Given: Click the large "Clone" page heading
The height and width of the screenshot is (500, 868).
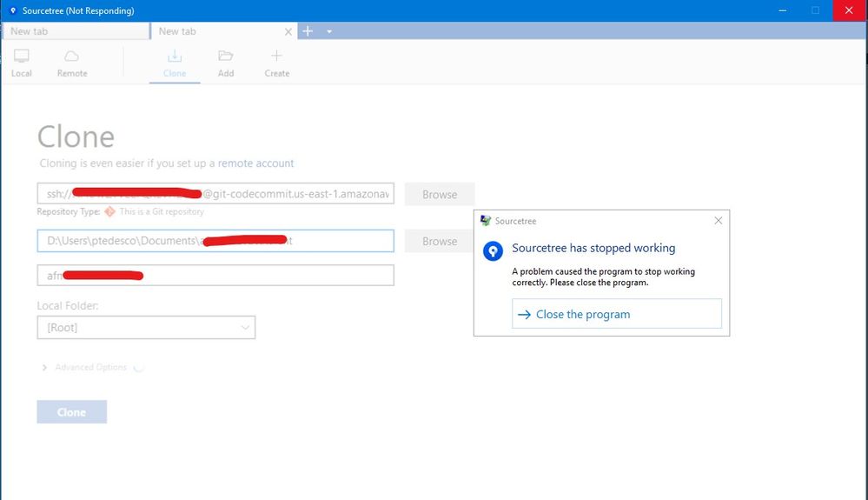Looking at the screenshot, I should 76,137.
